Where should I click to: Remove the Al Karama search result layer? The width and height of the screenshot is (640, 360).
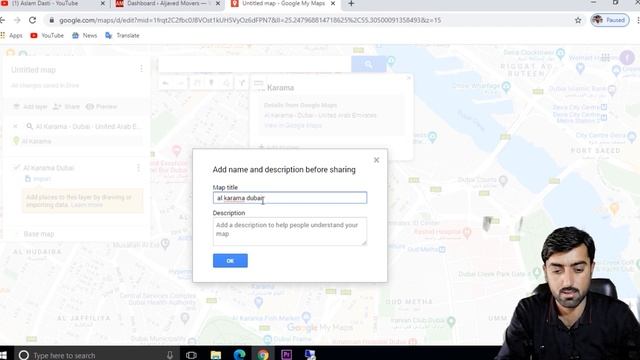[16, 126]
